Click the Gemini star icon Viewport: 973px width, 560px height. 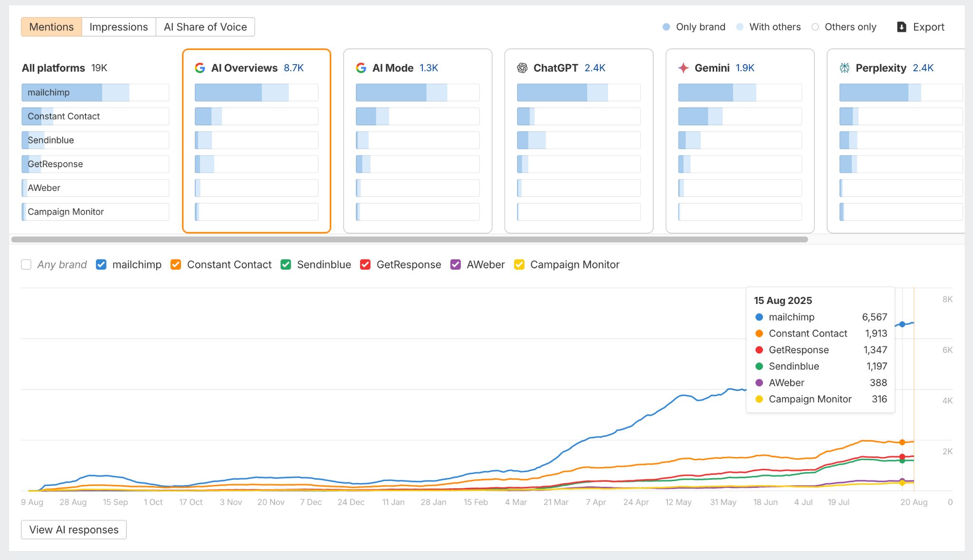click(x=683, y=67)
